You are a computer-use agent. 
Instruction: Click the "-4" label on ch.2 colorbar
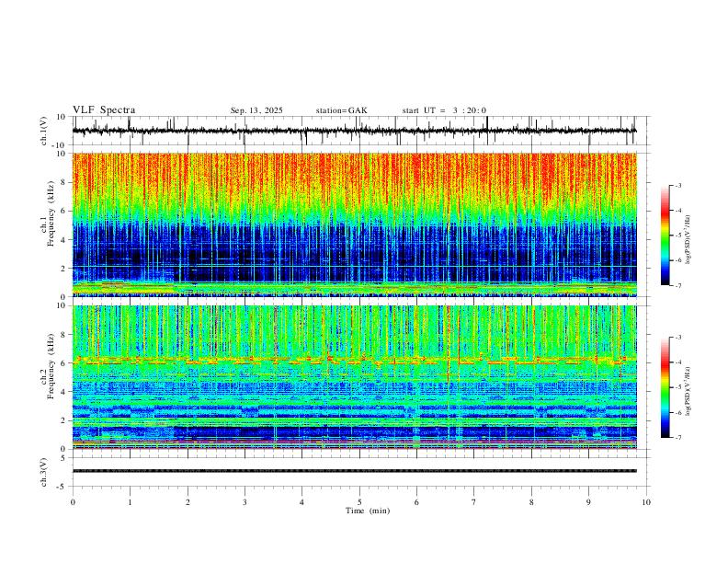tap(678, 362)
